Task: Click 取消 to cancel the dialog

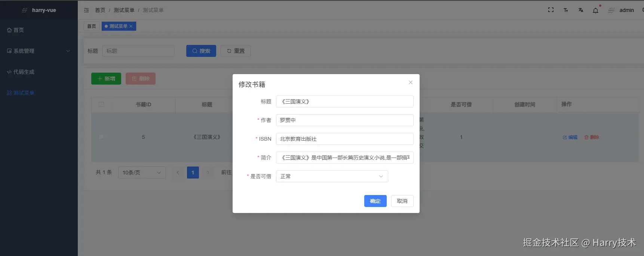Action: coord(402,201)
